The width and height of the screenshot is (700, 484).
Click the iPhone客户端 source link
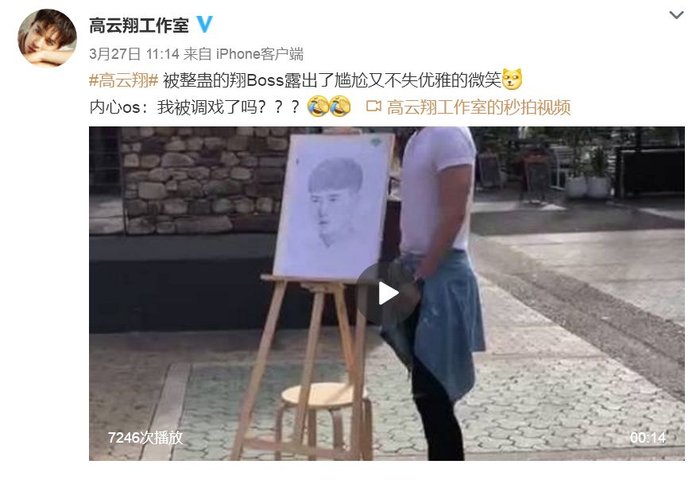(x=260, y=54)
